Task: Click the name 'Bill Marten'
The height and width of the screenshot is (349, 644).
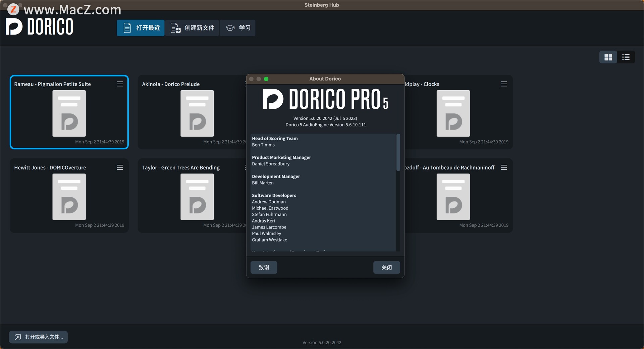Action: click(263, 183)
